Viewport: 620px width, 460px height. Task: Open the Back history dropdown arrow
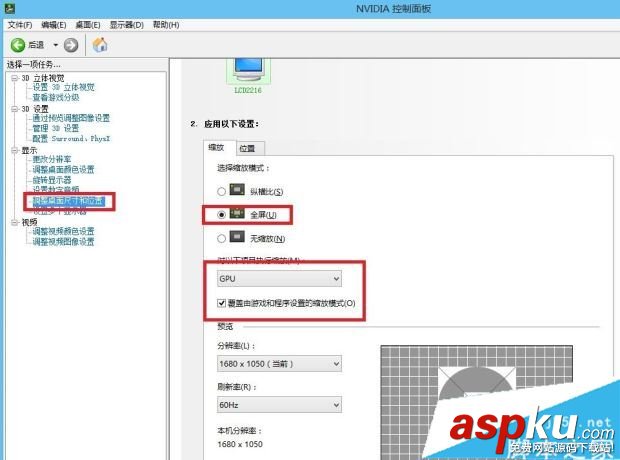(56, 45)
